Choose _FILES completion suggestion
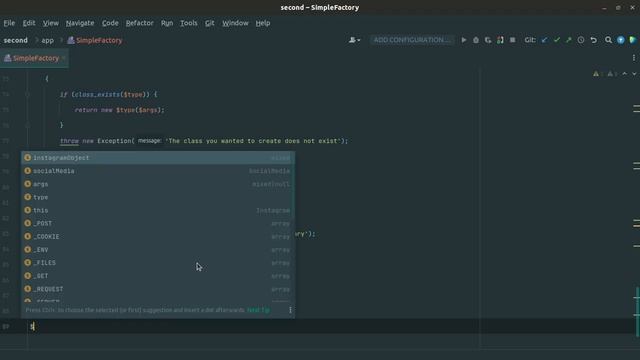The image size is (640, 360). (158, 263)
